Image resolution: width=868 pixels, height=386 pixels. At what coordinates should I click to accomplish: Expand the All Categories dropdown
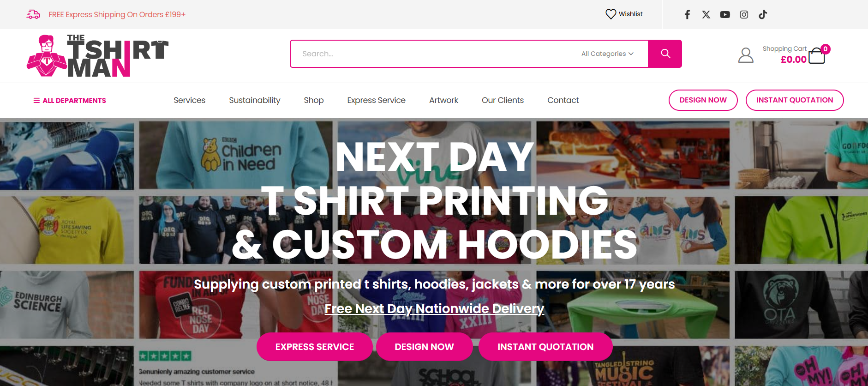pyautogui.click(x=607, y=54)
